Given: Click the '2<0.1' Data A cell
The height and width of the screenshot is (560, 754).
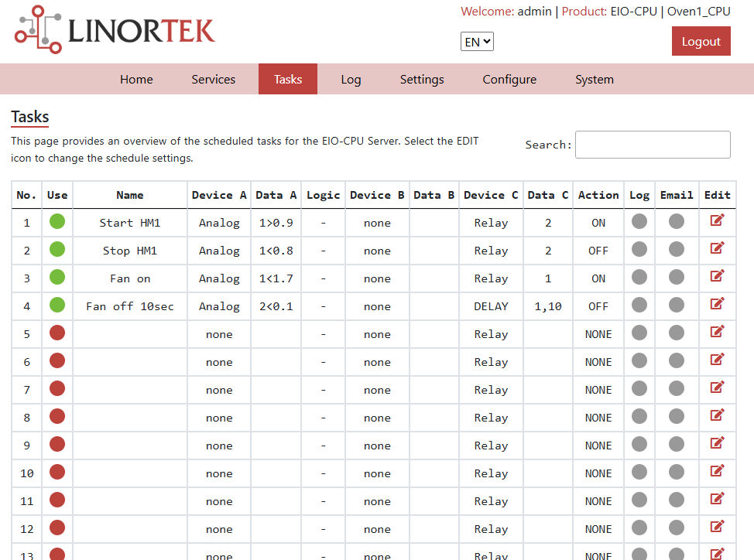Looking at the screenshot, I should 276,306.
